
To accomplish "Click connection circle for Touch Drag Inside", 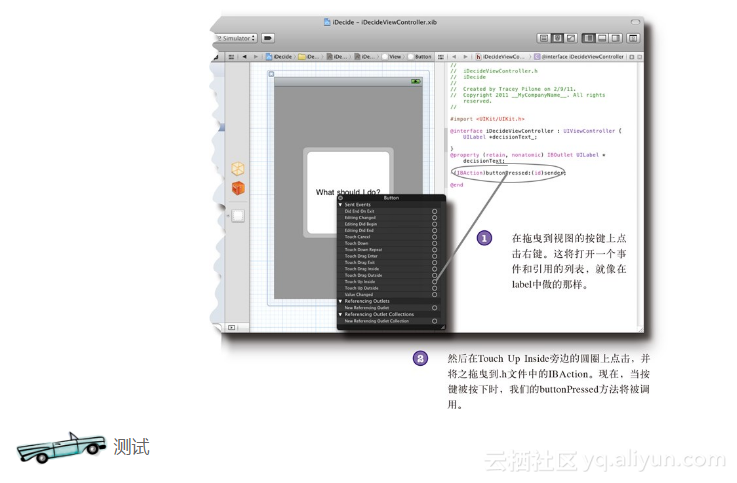I will pyautogui.click(x=434, y=269).
